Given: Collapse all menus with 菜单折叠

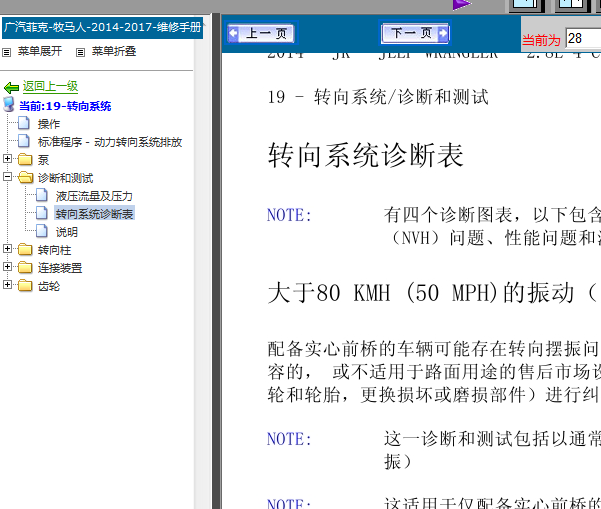Looking at the screenshot, I should [114, 51].
